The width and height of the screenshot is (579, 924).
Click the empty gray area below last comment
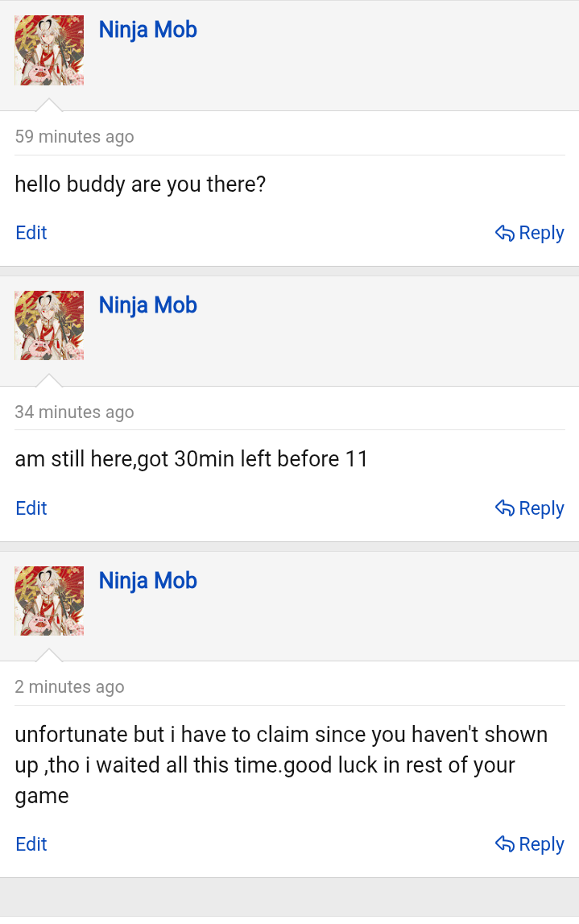pos(289,901)
